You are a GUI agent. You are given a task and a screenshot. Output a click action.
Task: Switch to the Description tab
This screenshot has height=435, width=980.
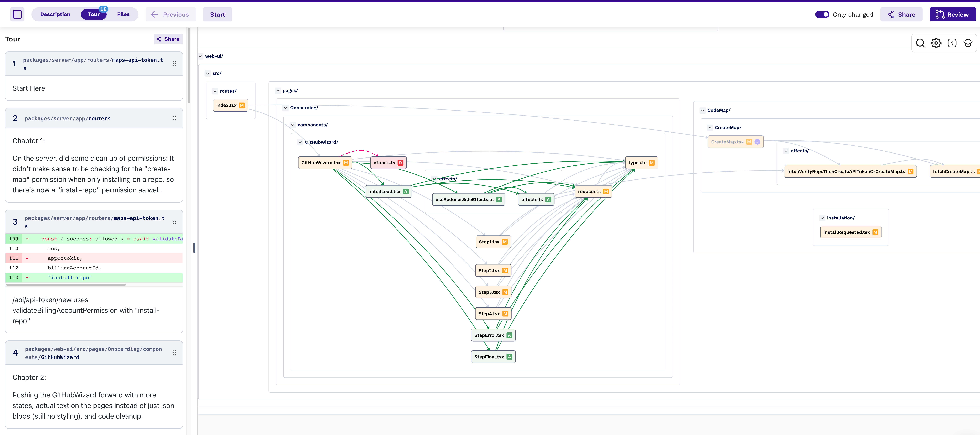point(55,14)
